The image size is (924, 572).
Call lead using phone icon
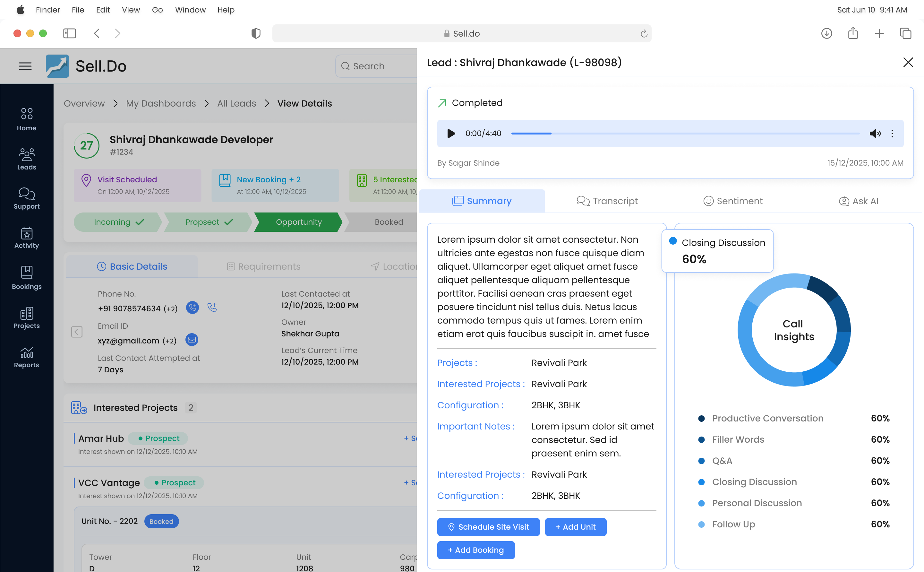click(193, 308)
